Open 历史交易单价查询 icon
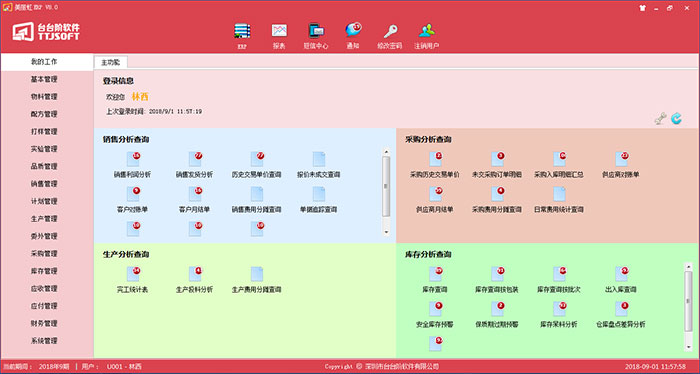Screen dimensions: 700x374 (257, 159)
